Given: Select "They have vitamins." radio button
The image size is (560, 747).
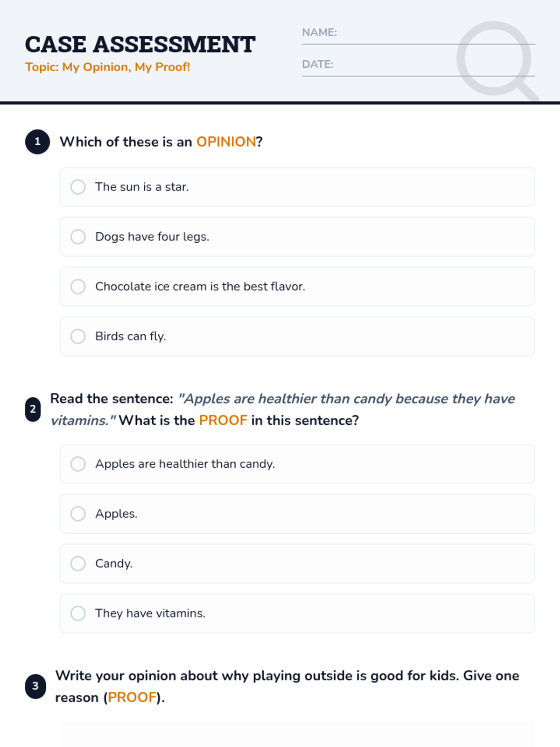Looking at the screenshot, I should [78, 613].
